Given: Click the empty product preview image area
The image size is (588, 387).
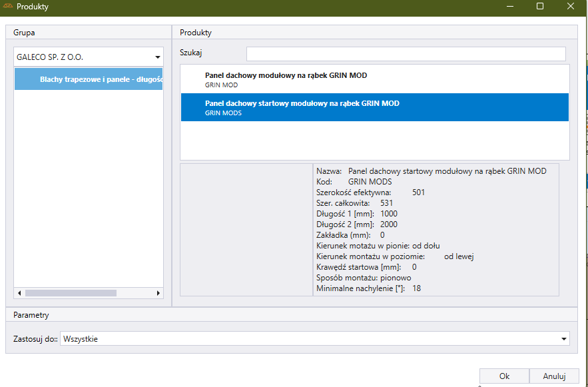Looking at the screenshot, I should click(246, 229).
